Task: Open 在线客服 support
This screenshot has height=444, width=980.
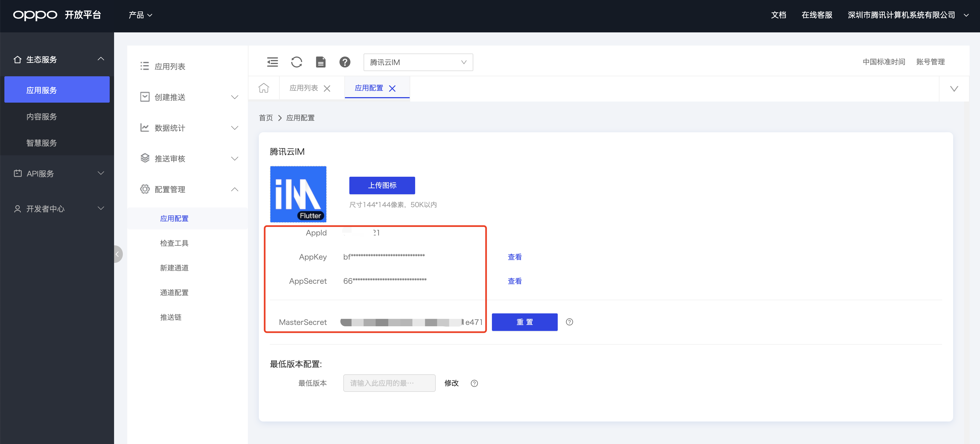Action: pyautogui.click(x=817, y=15)
